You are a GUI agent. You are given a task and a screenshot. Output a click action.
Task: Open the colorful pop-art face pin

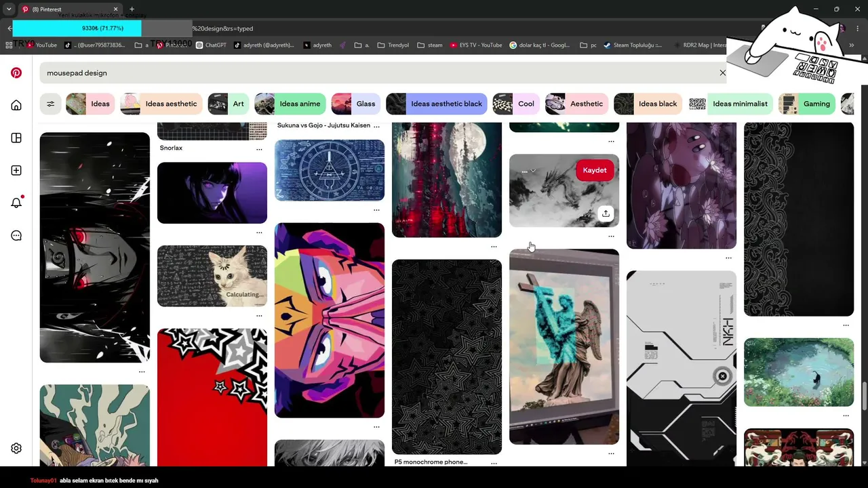tap(330, 320)
